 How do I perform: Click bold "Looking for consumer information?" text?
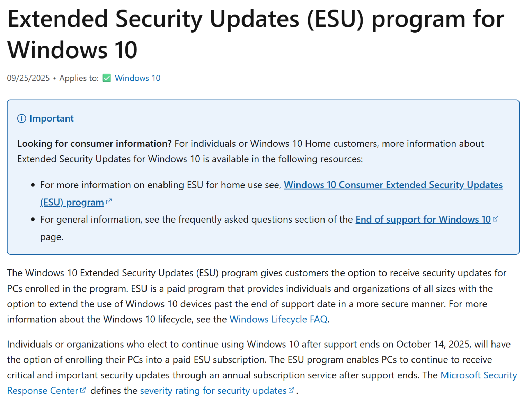[94, 144]
